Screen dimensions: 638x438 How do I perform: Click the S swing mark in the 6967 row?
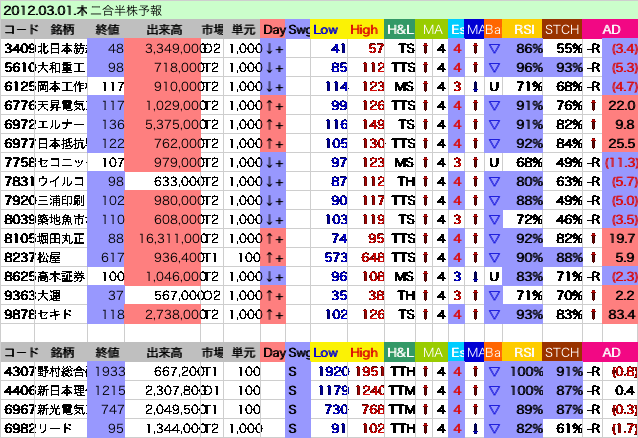tap(293, 410)
